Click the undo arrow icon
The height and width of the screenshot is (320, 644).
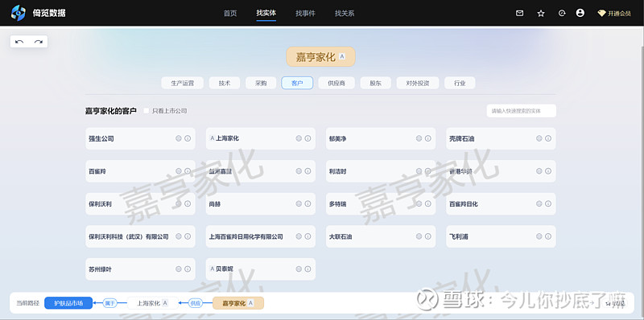click(x=19, y=42)
